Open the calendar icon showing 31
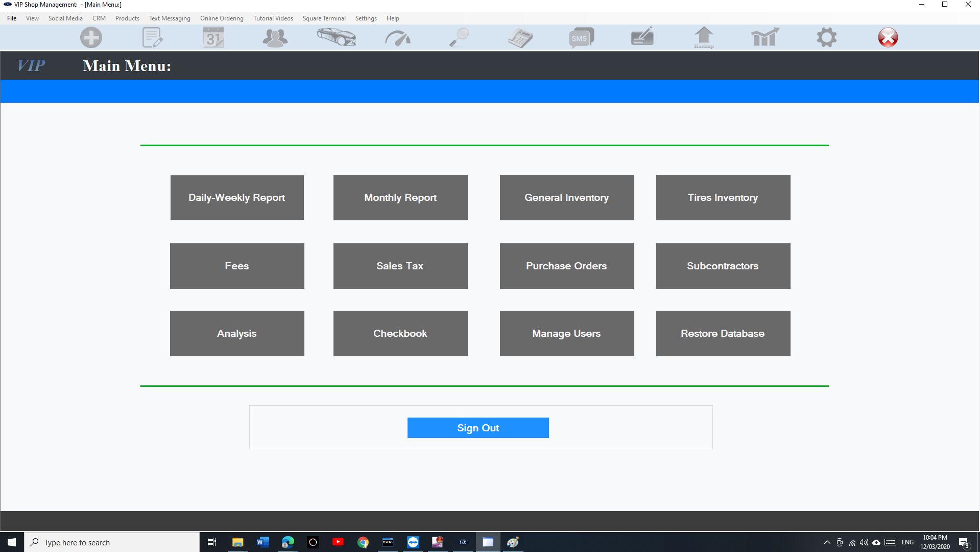 point(213,38)
